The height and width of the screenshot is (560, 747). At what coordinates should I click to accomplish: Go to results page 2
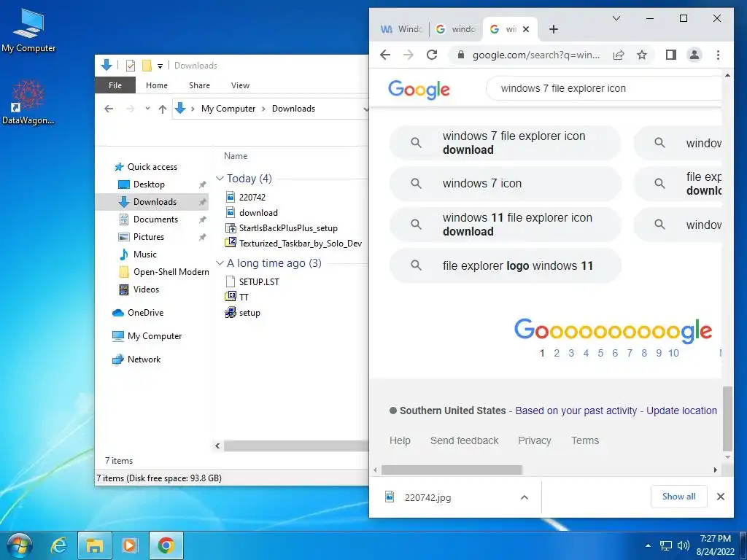click(x=557, y=354)
